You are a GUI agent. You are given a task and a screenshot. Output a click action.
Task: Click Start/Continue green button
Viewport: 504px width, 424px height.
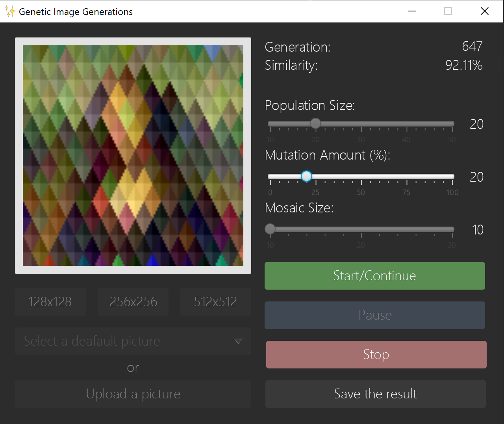coord(375,276)
